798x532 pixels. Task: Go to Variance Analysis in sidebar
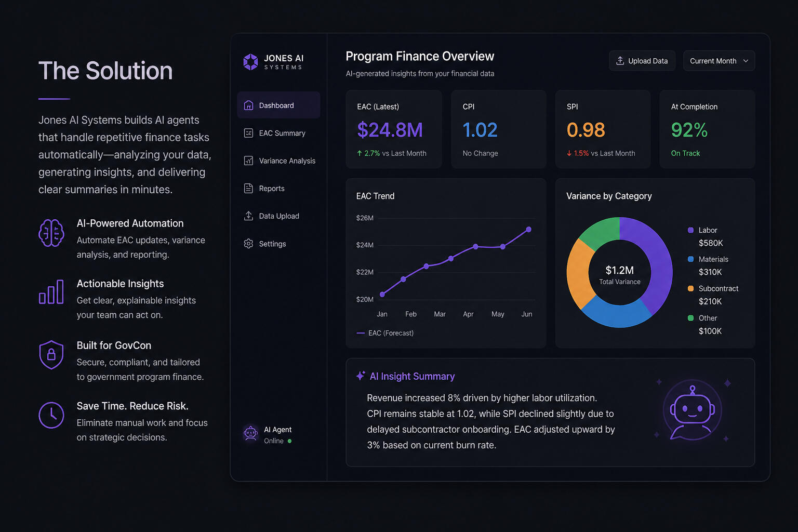click(287, 161)
